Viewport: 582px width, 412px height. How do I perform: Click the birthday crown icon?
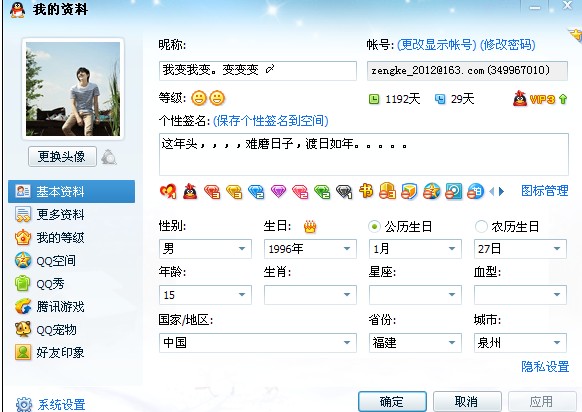[x=310, y=226]
